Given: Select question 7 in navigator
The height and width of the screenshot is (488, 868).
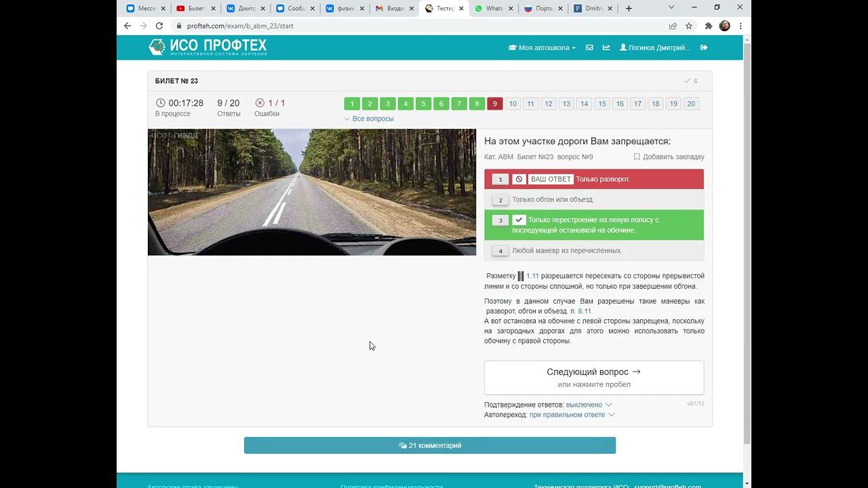Looking at the screenshot, I should tap(459, 104).
